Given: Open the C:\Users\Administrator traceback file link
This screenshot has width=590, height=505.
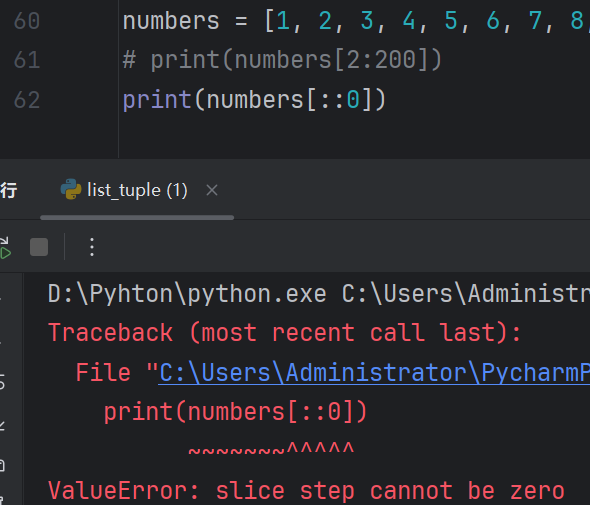Looking at the screenshot, I should [x=374, y=373].
